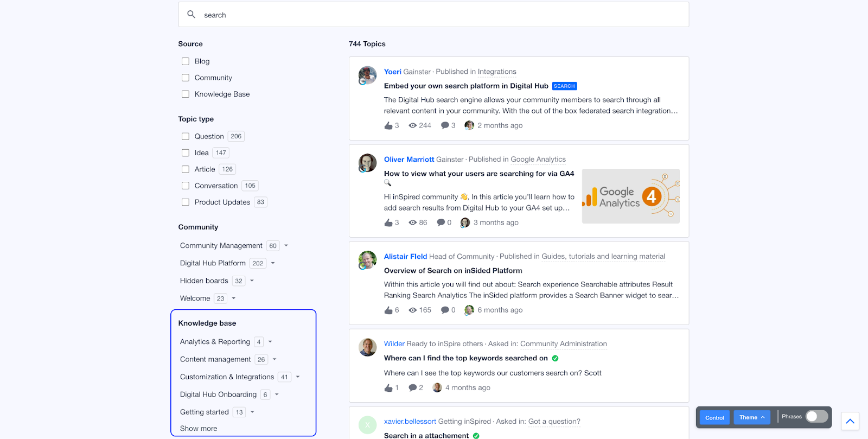Expand the Welcome category arrow

click(x=234, y=298)
